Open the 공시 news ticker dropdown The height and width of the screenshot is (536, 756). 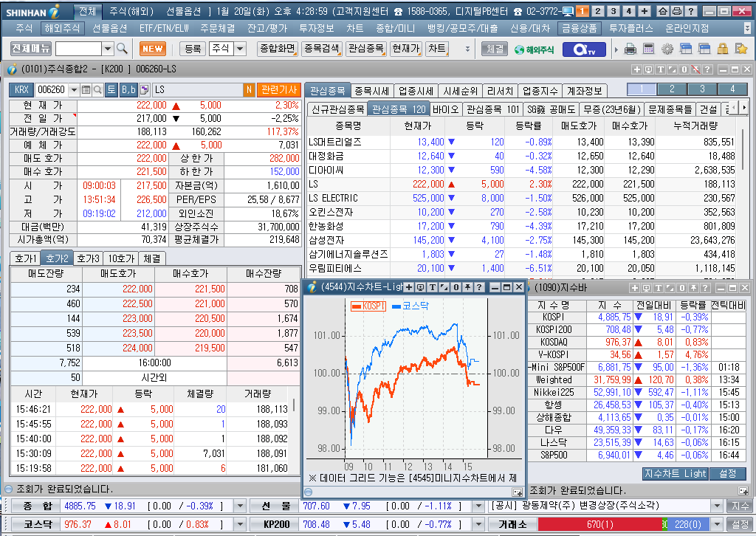718,506
